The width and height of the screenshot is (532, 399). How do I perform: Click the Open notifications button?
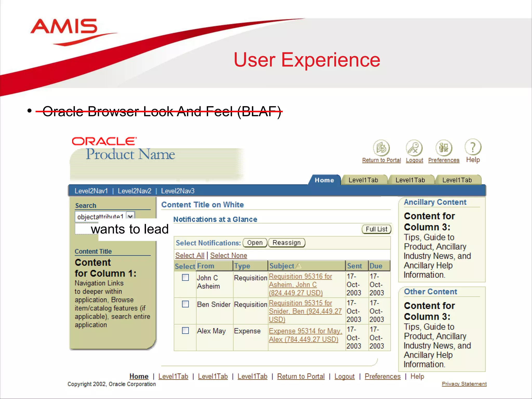pos(255,243)
